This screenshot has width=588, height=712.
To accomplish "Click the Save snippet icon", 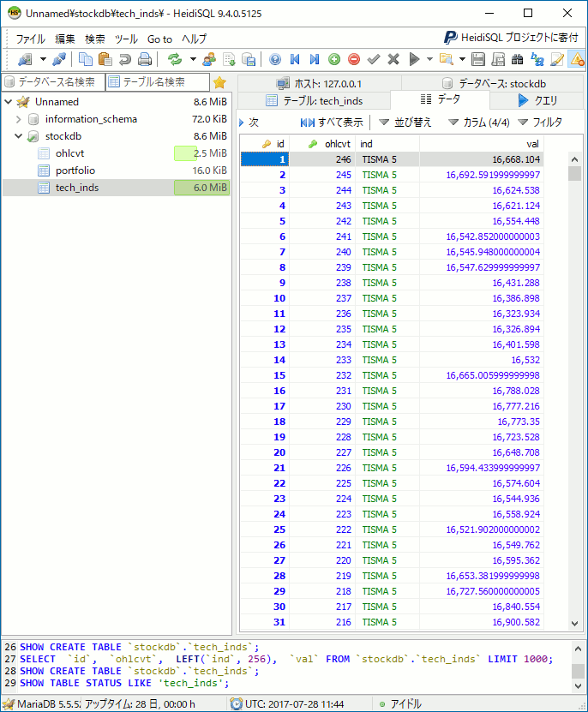I will 498,59.
